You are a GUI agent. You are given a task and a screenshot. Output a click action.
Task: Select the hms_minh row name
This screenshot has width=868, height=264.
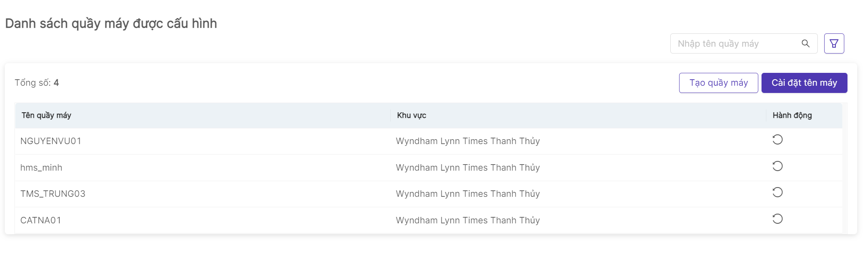[x=41, y=168]
